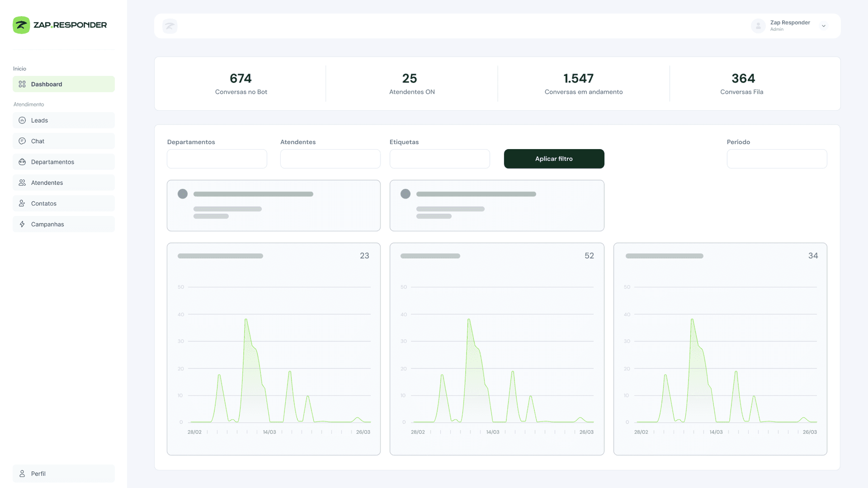Click the Campanhas lightning bolt icon
The image size is (868, 488).
point(22,224)
